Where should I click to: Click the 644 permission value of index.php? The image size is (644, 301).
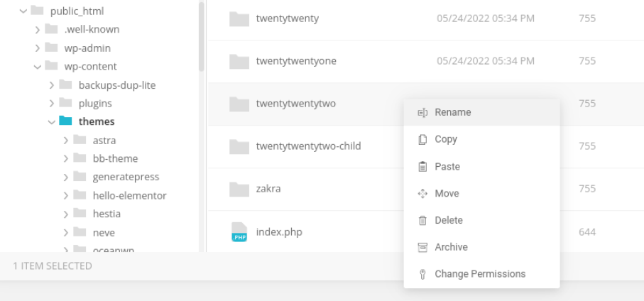[587, 232]
